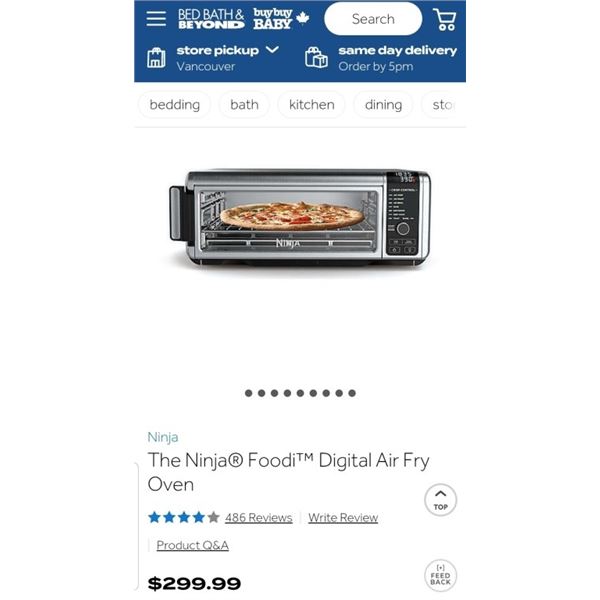Expand the store pickup chevron

(272, 50)
